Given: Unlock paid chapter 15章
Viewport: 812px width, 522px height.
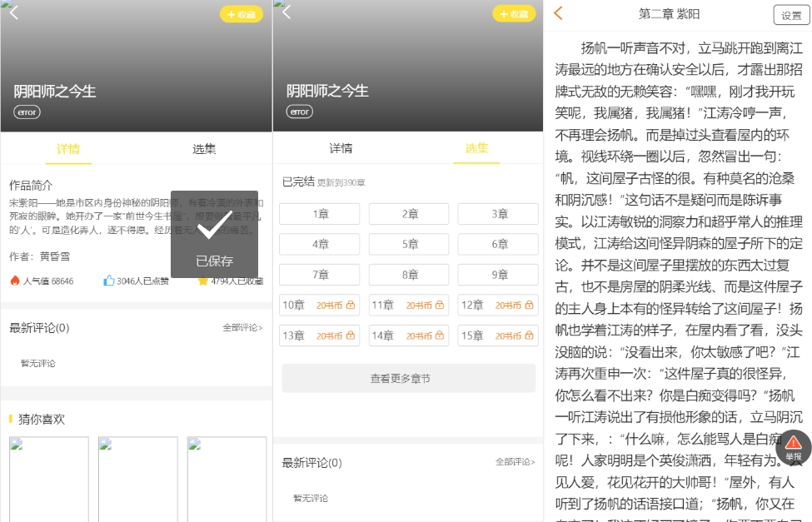Looking at the screenshot, I should [498, 336].
